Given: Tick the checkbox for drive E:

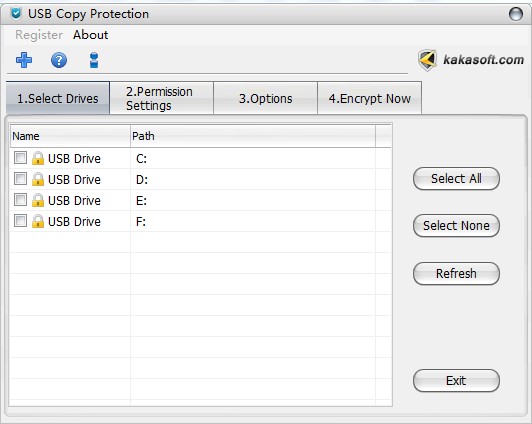Looking at the screenshot, I should pos(20,200).
